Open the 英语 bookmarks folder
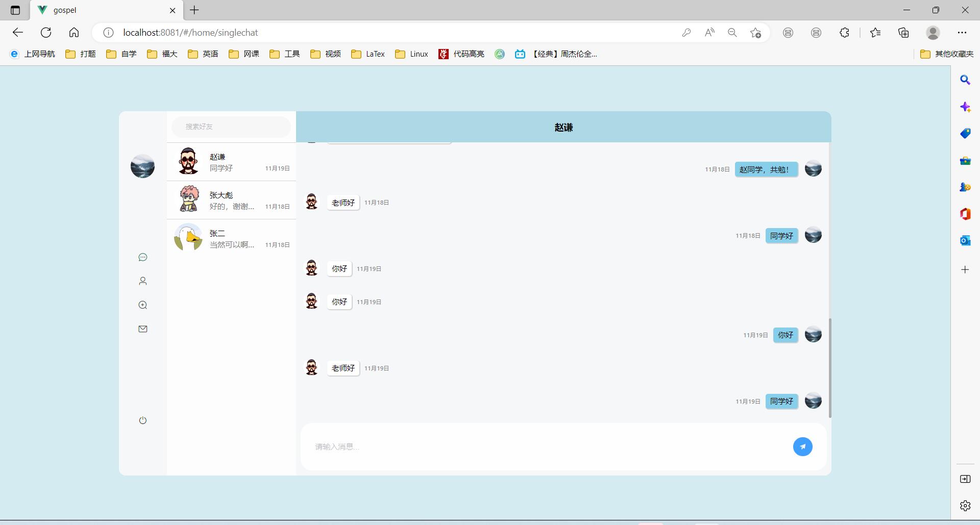This screenshot has width=980, height=525. [x=203, y=54]
